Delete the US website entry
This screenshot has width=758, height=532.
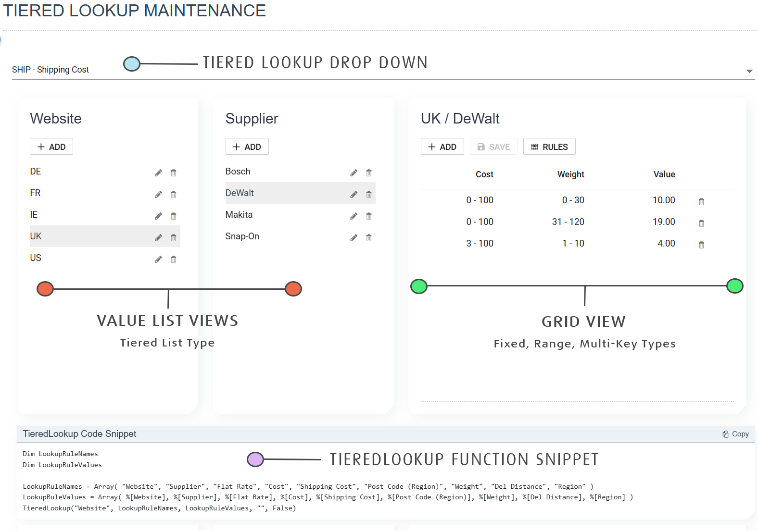click(174, 260)
